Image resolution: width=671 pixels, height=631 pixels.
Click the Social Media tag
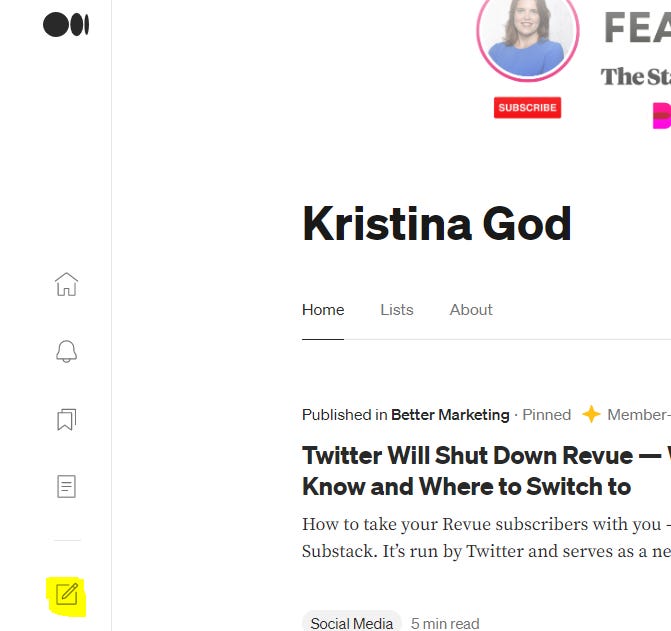click(352, 623)
